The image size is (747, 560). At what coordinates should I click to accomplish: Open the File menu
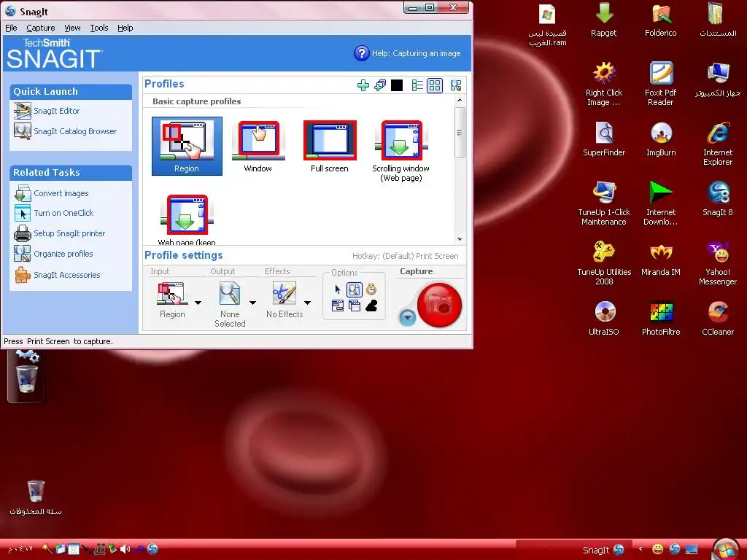[11, 28]
